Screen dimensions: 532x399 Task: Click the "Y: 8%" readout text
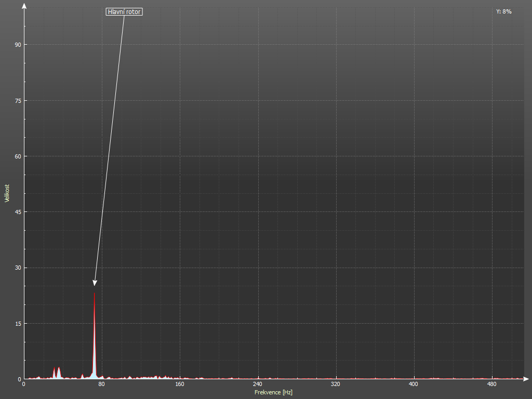(503, 11)
